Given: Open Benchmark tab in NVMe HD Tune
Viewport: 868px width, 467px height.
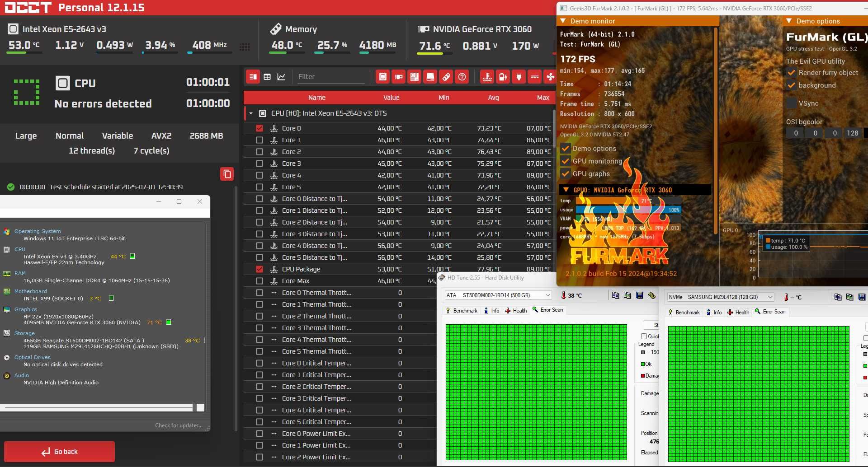Looking at the screenshot, I should [684, 313].
